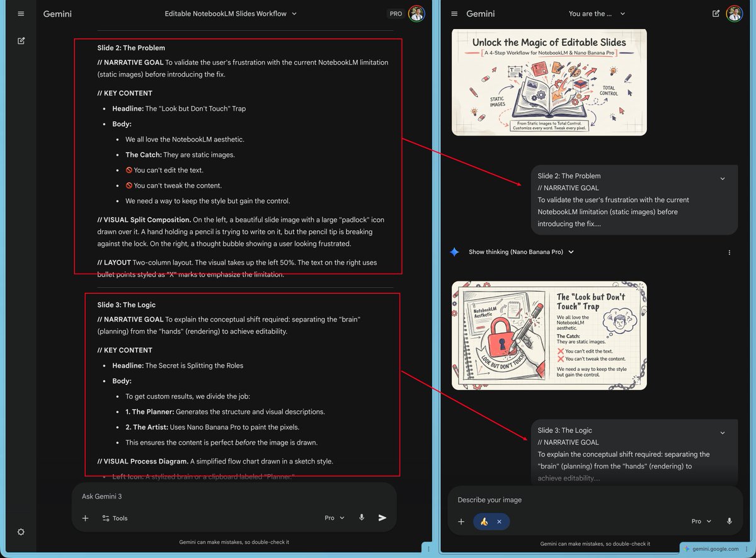
Task: Open Pro model dropdown next to send arrow
Action: click(335, 518)
